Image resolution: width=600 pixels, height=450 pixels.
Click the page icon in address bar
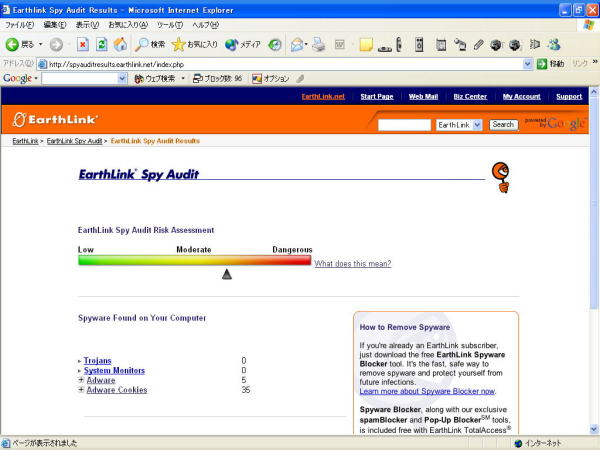pos(42,64)
